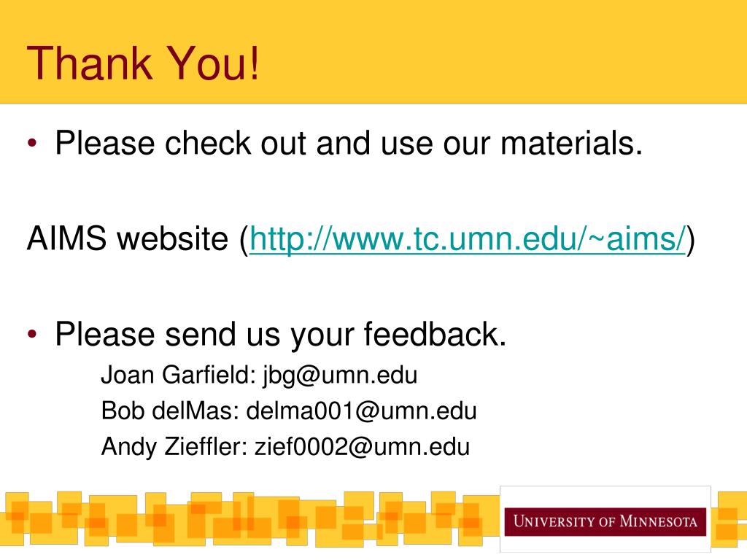Click the orange squares right of the logo

pos(729,519)
